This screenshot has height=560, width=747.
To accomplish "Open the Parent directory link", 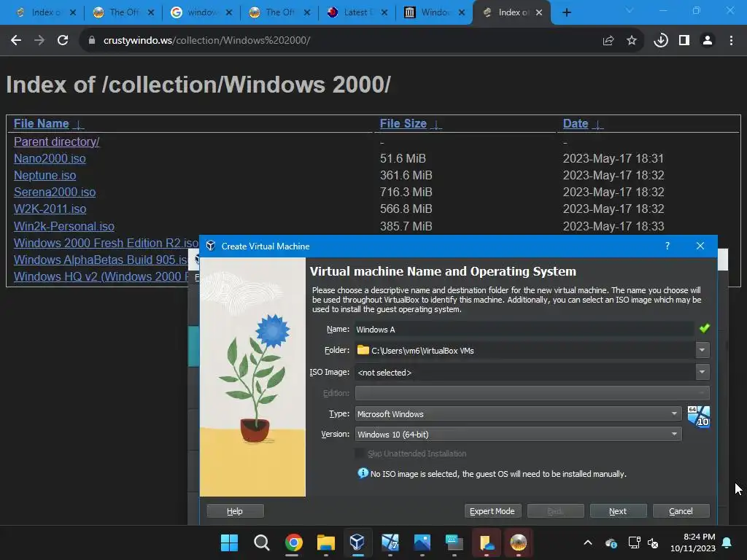I will pyautogui.click(x=56, y=141).
